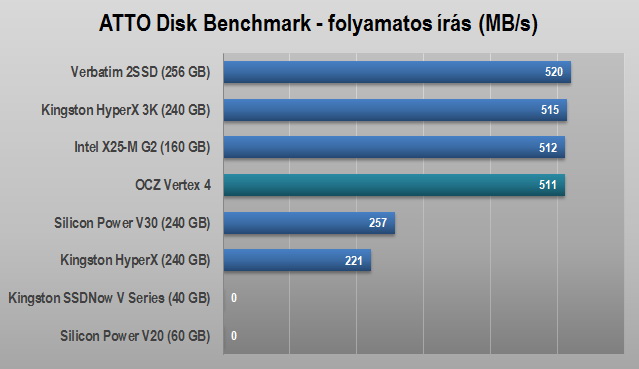639x369 pixels.
Task: Select the Silicon Power V20 (60 GB) label
Action: pyautogui.click(x=135, y=336)
